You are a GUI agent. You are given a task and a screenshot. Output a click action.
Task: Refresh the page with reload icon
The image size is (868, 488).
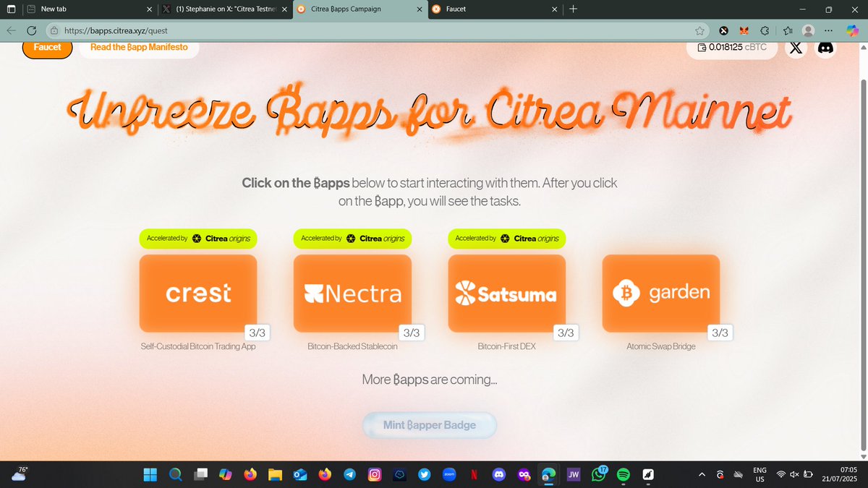pyautogui.click(x=32, y=30)
